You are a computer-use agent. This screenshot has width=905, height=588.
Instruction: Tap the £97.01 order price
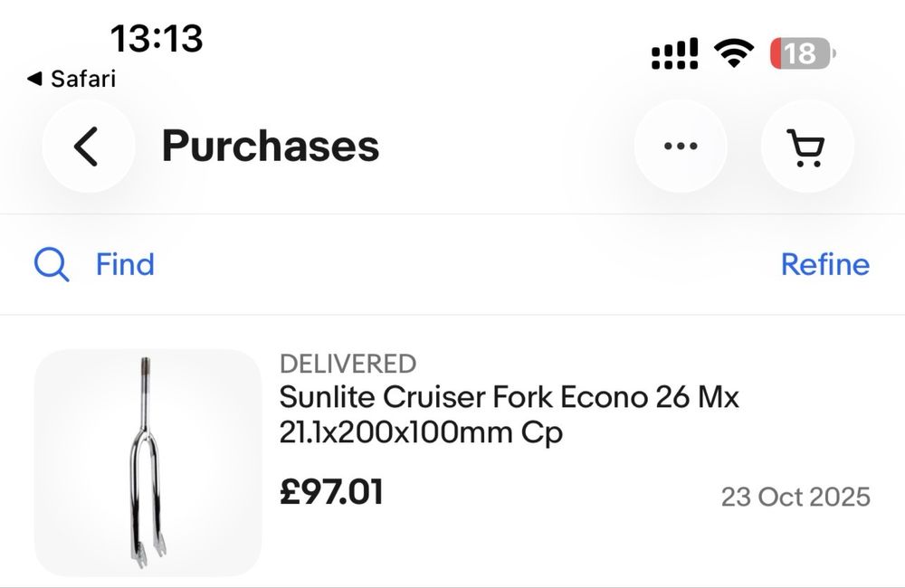coord(331,492)
